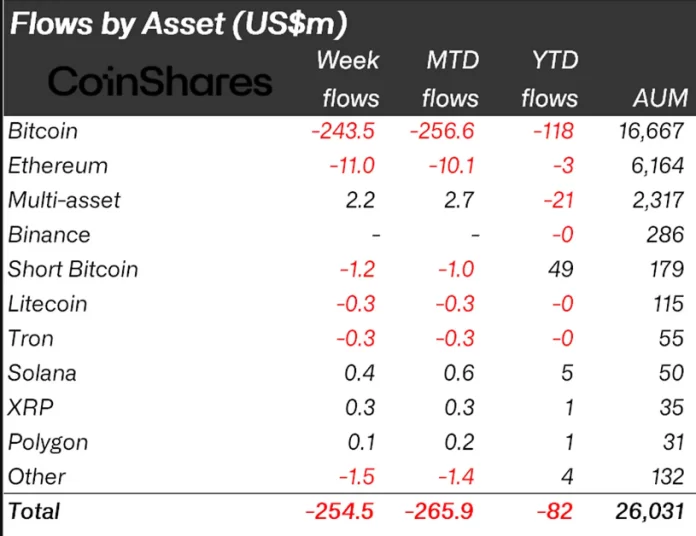This screenshot has height=536, width=696.
Task: Select the Ethereum row label
Action: (x=57, y=165)
